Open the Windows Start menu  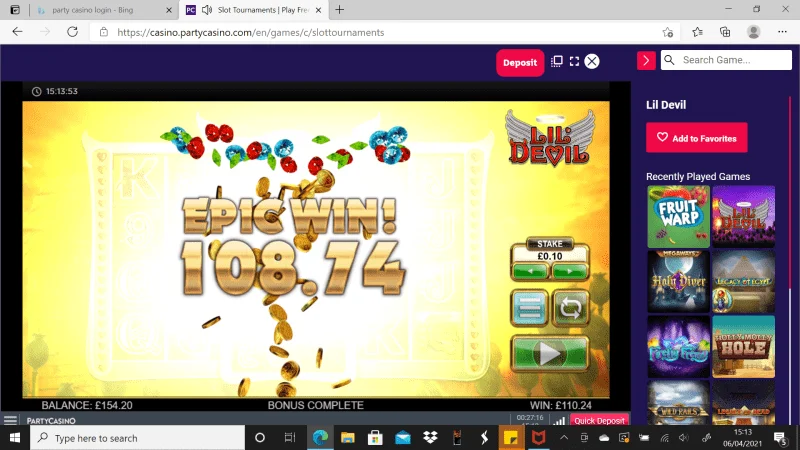15,438
